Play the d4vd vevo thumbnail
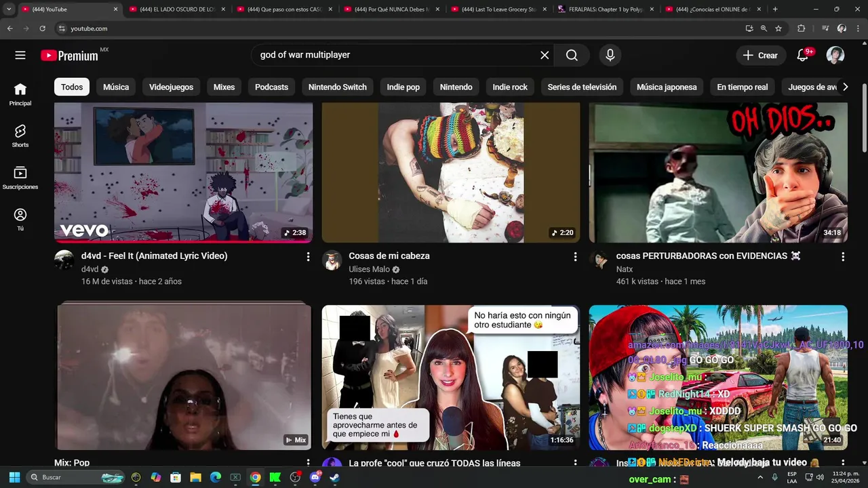 tap(183, 173)
